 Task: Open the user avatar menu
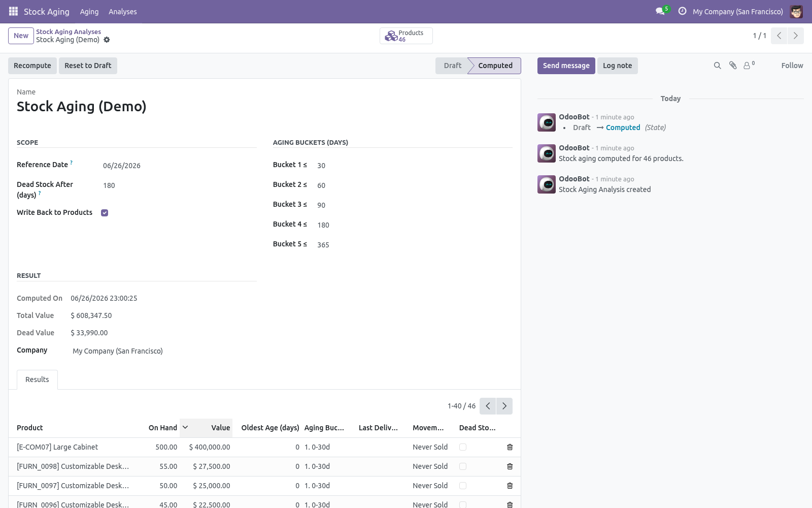[x=796, y=11]
